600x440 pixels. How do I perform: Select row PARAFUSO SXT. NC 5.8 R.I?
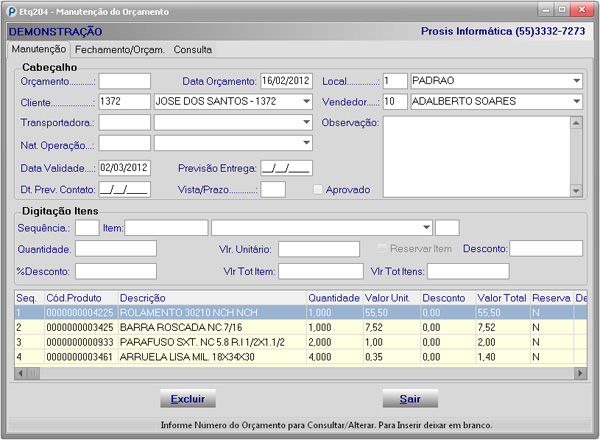click(x=300, y=342)
